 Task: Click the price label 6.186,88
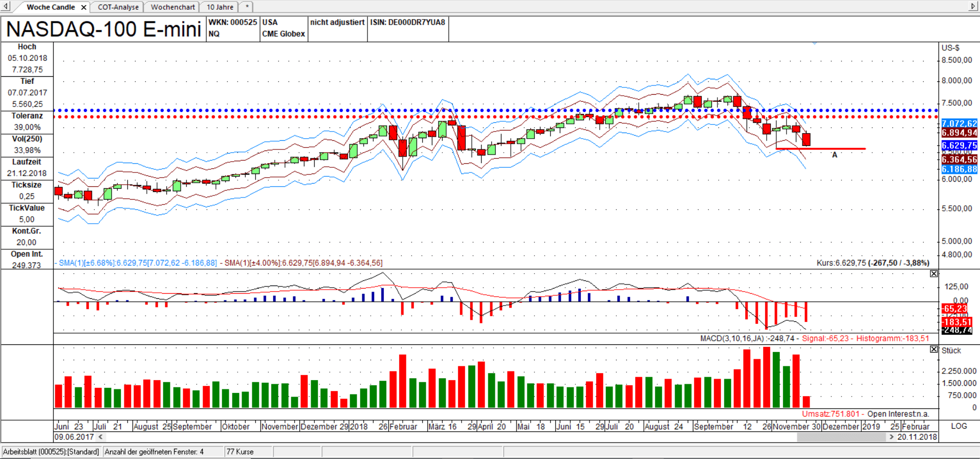click(x=960, y=169)
